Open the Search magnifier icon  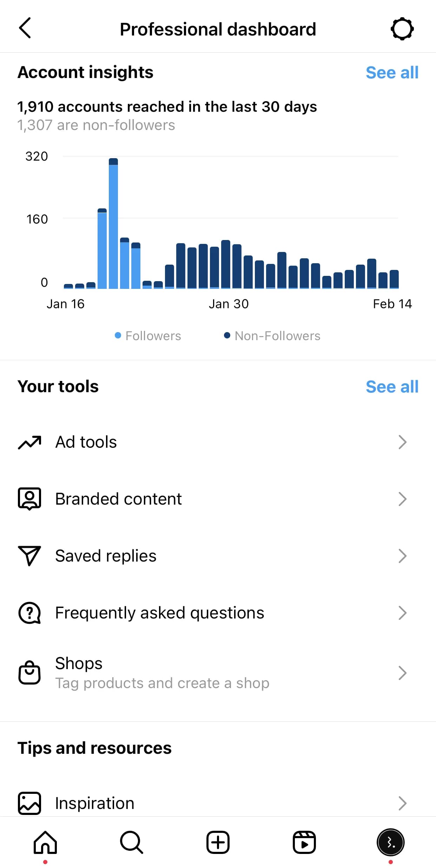[x=132, y=842]
